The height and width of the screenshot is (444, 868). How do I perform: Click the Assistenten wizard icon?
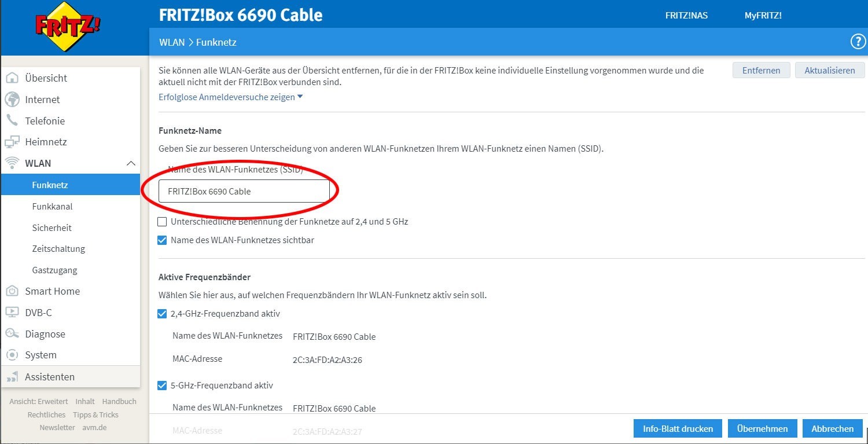coord(12,377)
